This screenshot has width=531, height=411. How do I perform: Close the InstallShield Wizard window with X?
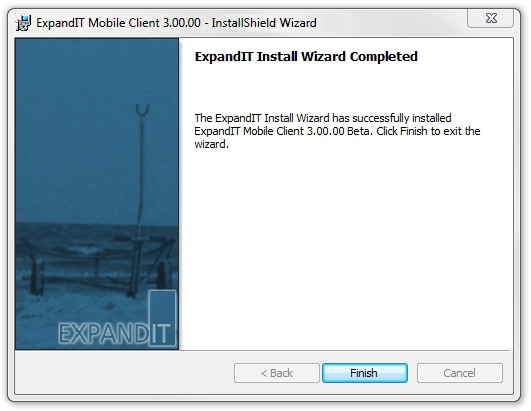pos(491,18)
